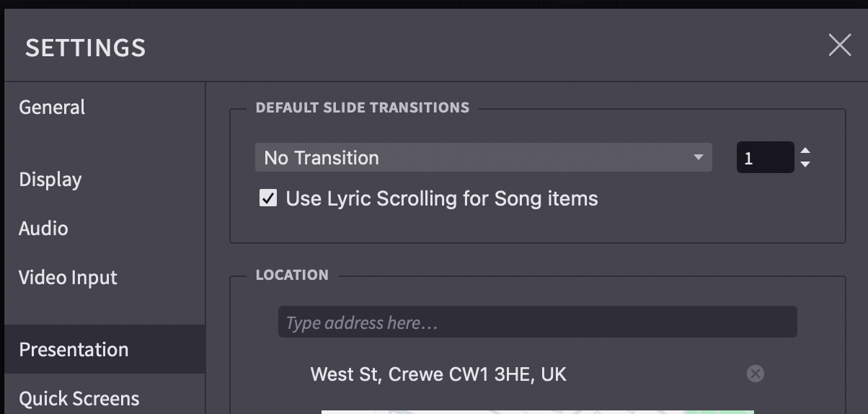
Task: Select the Presentation settings section
Action: point(74,350)
